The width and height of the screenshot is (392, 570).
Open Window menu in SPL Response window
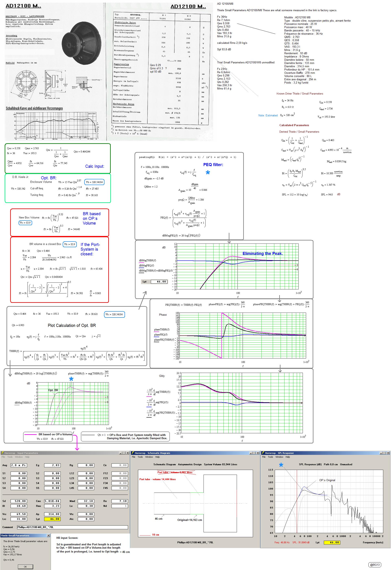click(x=279, y=457)
